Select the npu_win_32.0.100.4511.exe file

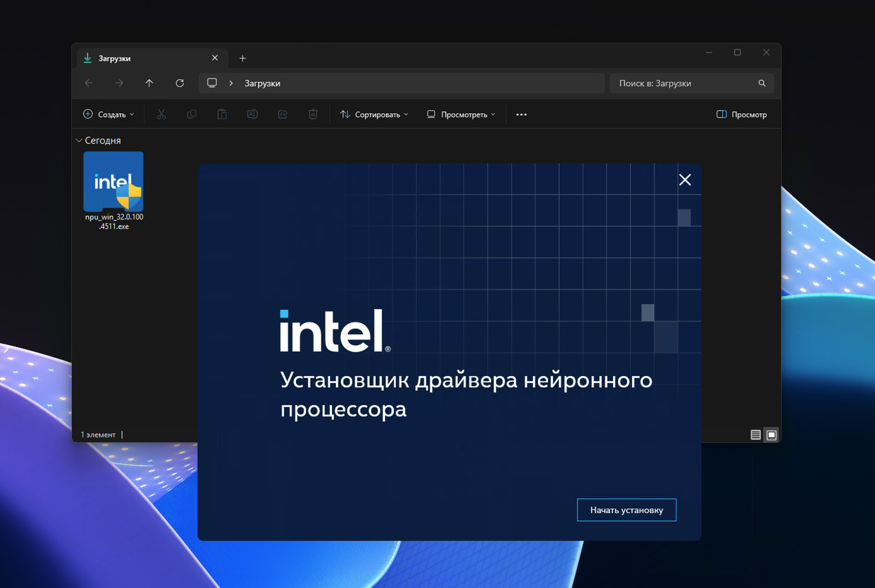tap(113, 182)
